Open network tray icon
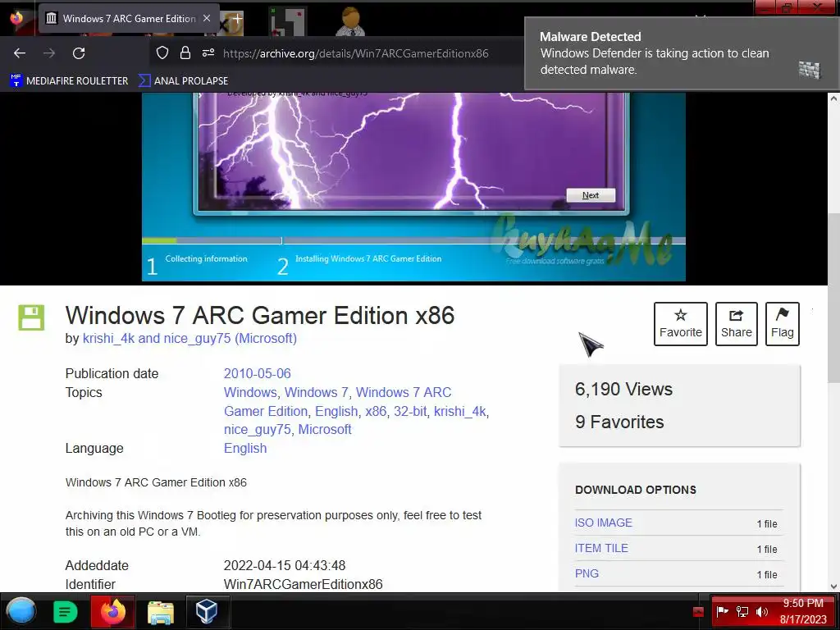The height and width of the screenshot is (630, 840). click(742, 611)
